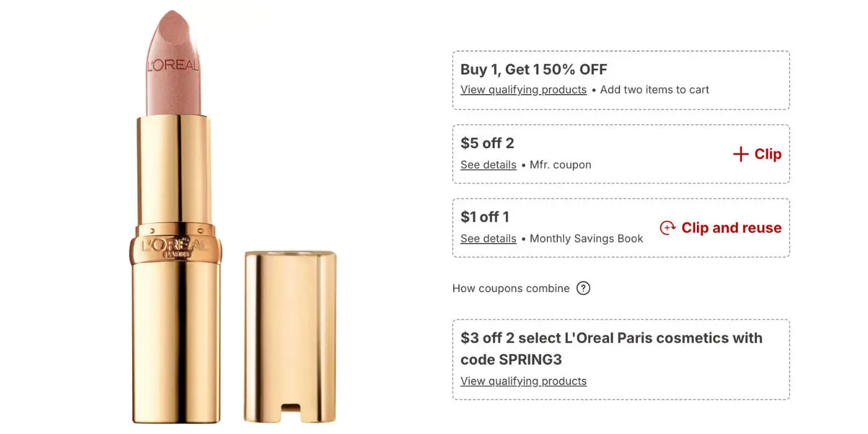This screenshot has width=868, height=434.
Task: Select the Buy 1, Get 1 50% OFF heading
Action: [x=533, y=69]
